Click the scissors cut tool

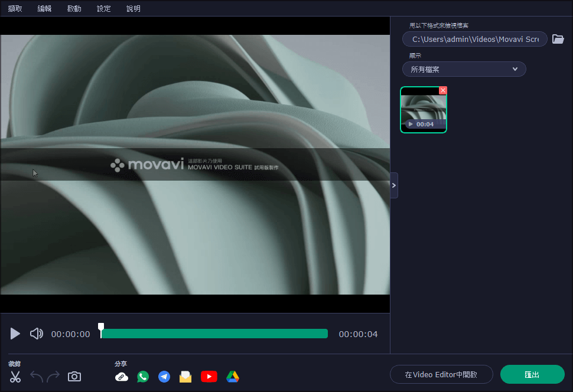coord(15,377)
